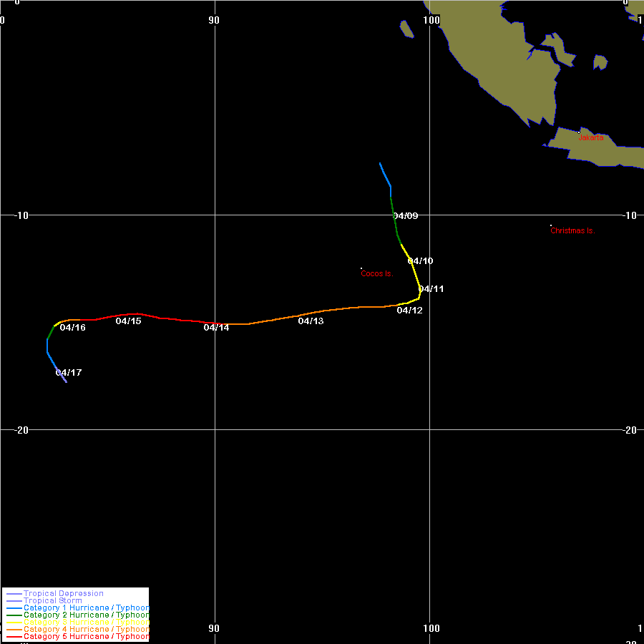Select the Christmas Is. label

[572, 231]
